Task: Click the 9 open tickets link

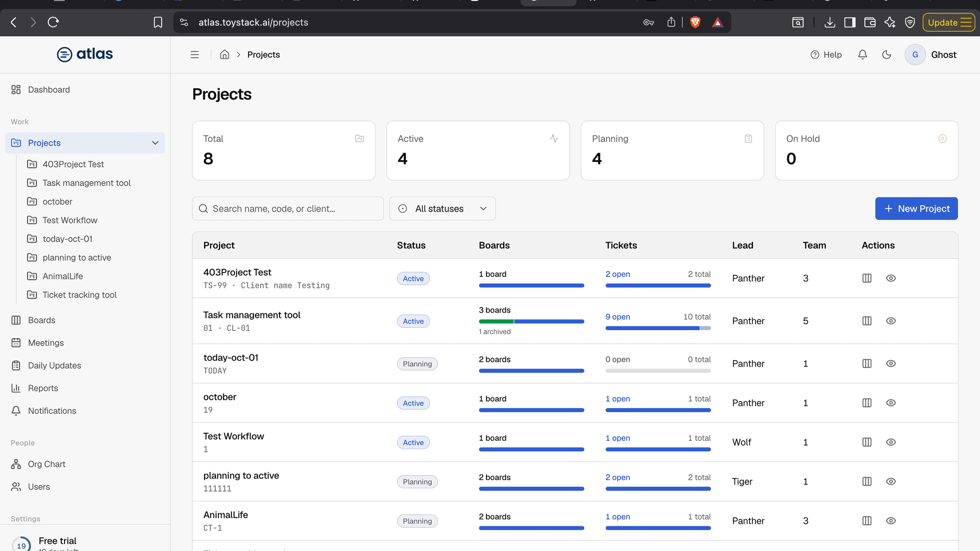Action: pos(618,317)
